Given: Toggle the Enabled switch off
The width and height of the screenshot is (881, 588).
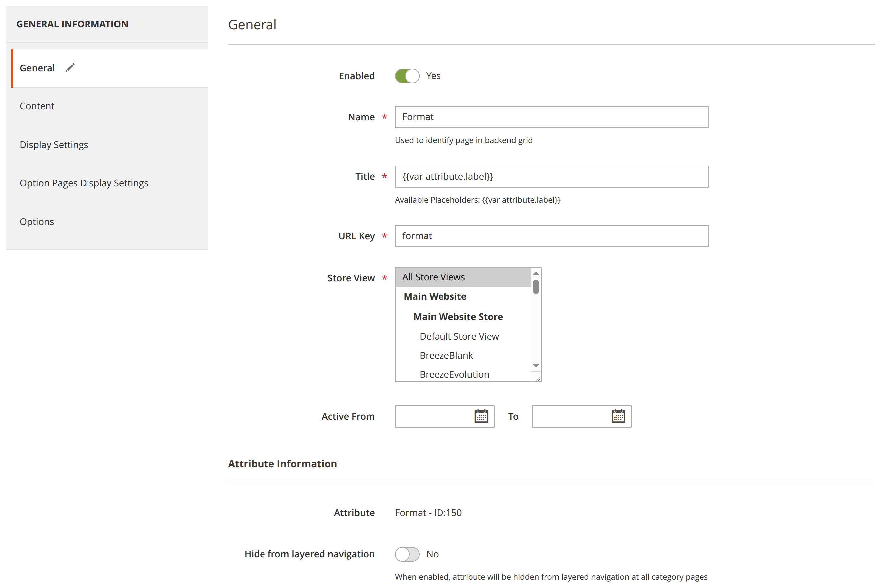Looking at the screenshot, I should click(x=407, y=76).
